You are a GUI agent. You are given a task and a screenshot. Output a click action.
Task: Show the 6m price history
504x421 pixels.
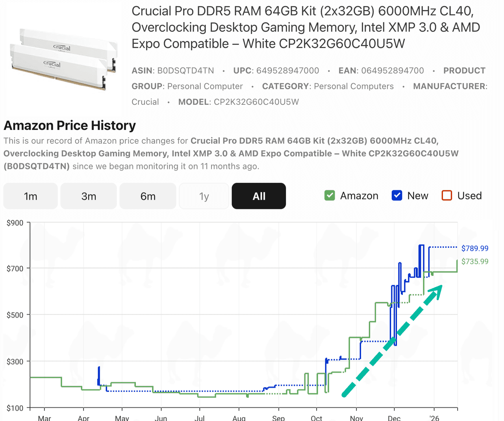(148, 196)
